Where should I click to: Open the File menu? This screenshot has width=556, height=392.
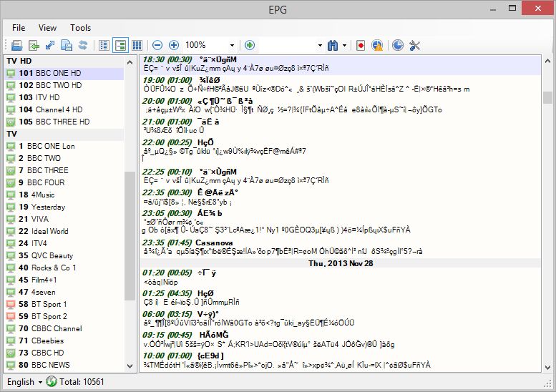pyautogui.click(x=19, y=28)
